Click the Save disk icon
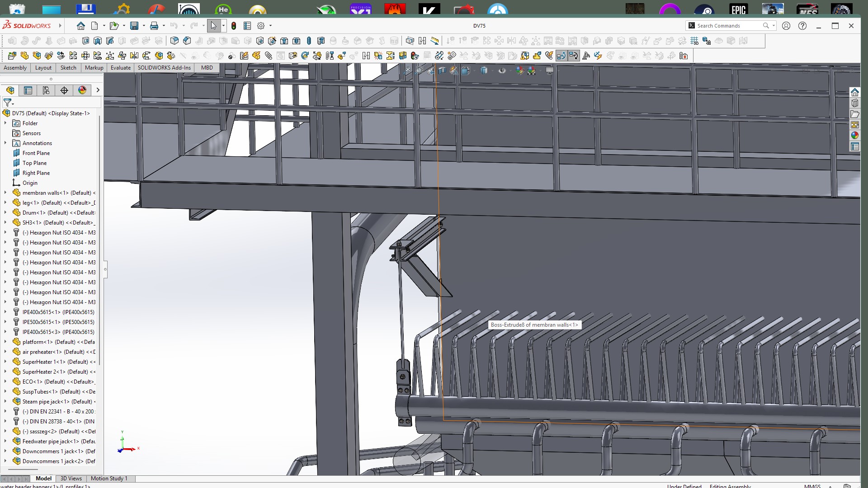868x488 pixels. 134,26
